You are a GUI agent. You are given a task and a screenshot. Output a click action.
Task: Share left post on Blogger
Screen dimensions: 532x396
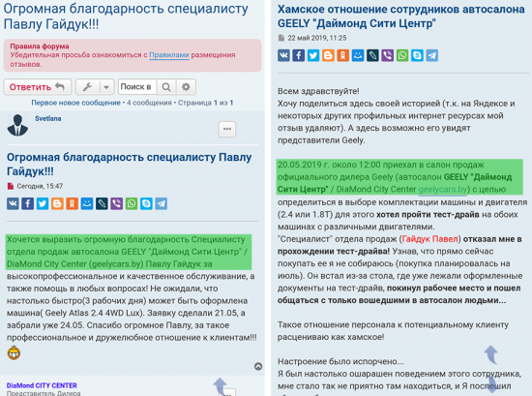(57, 203)
